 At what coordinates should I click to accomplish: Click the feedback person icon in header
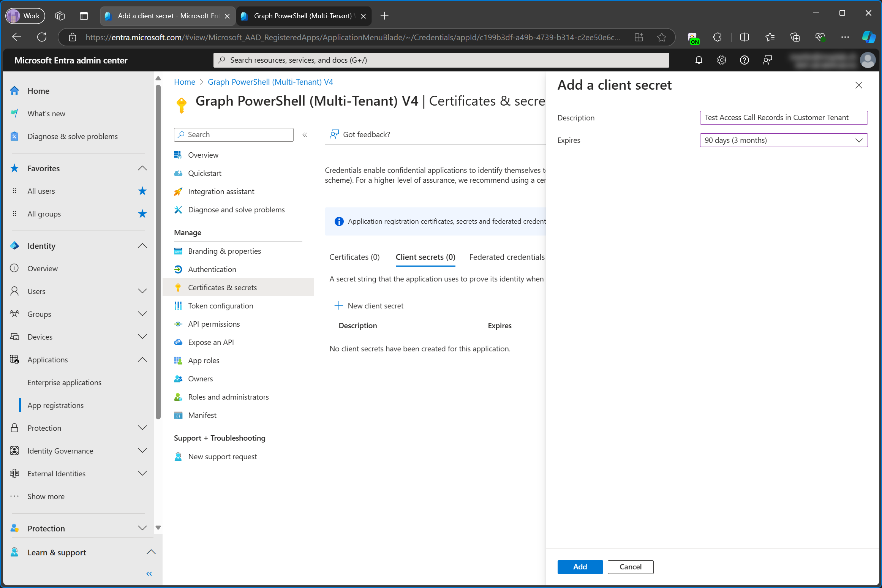pos(767,60)
